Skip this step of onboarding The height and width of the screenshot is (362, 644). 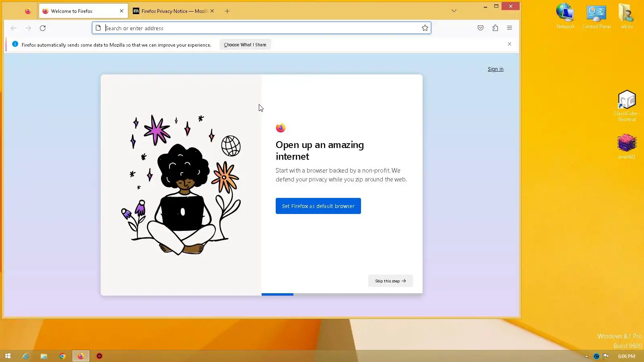390,281
